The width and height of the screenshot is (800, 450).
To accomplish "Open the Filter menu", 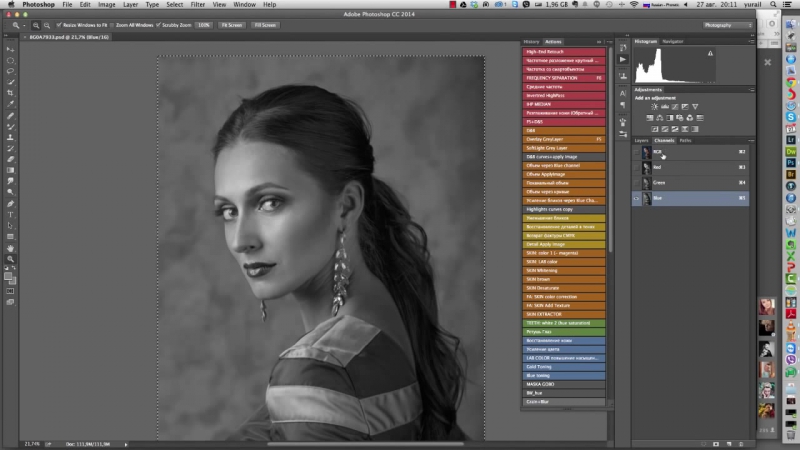I will (x=198, y=5).
